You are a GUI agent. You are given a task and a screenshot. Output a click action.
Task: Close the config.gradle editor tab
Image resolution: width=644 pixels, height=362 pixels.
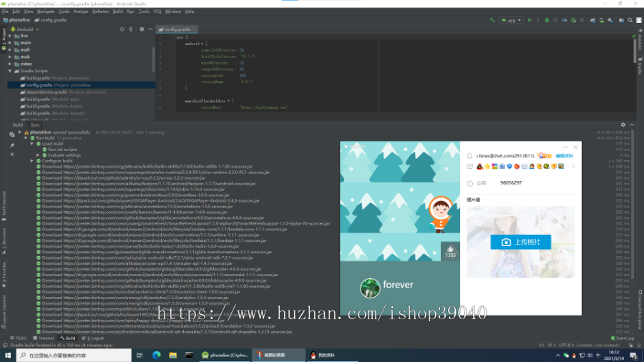(194, 29)
